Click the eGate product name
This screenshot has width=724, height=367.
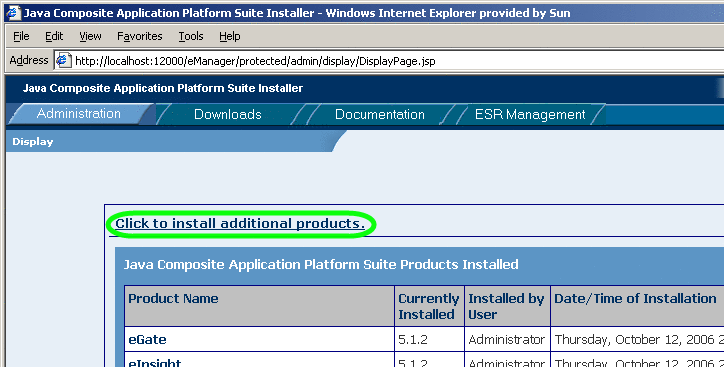coord(147,339)
